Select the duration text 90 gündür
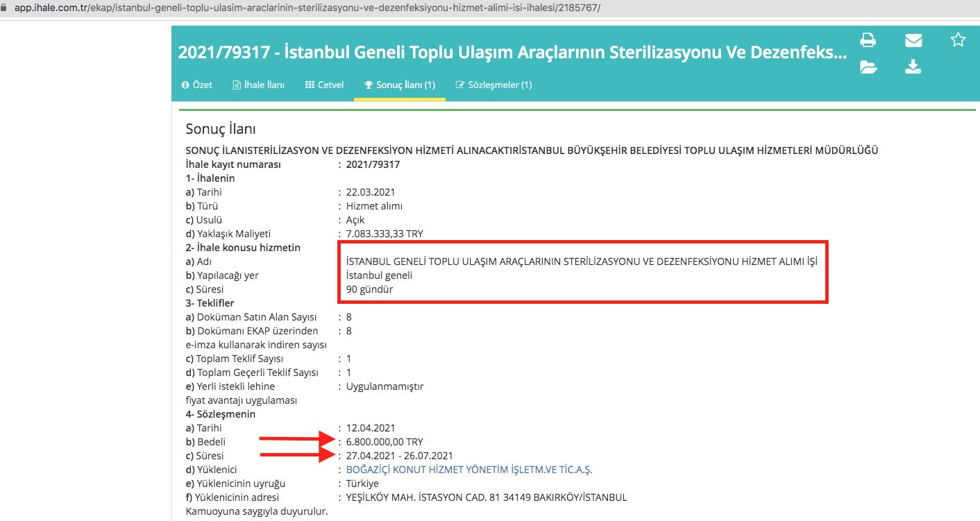This screenshot has width=980, height=521. (x=369, y=289)
